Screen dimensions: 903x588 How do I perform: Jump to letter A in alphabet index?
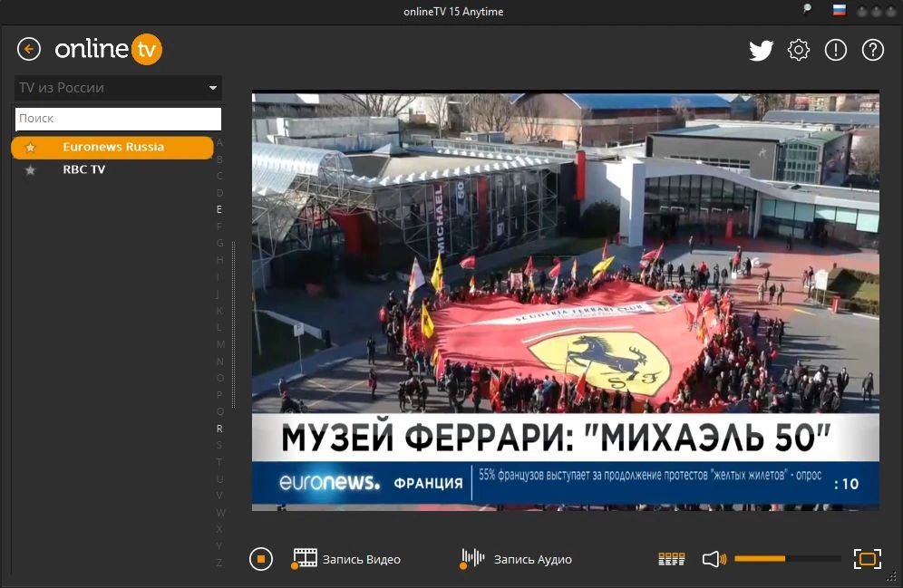point(219,142)
